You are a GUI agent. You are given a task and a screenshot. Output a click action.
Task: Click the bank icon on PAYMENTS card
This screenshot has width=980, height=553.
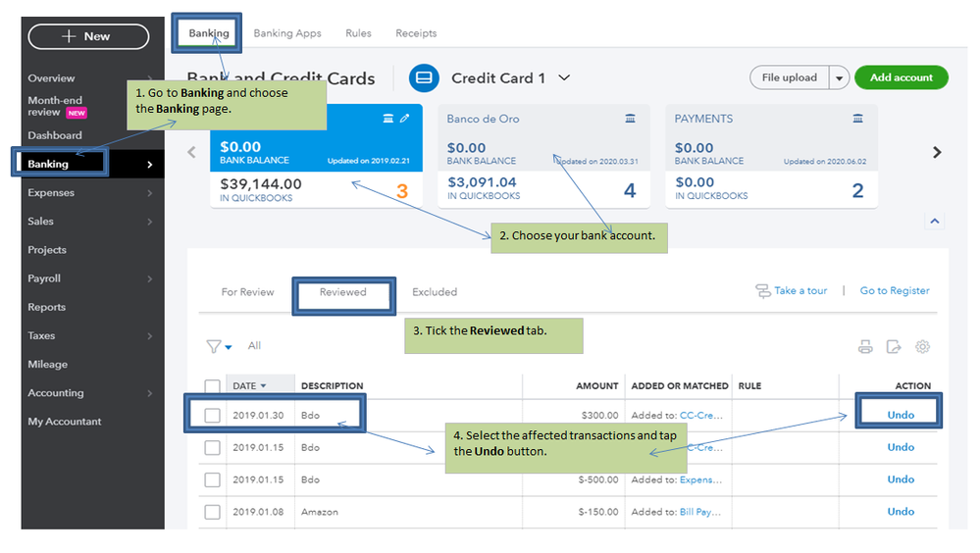[857, 119]
